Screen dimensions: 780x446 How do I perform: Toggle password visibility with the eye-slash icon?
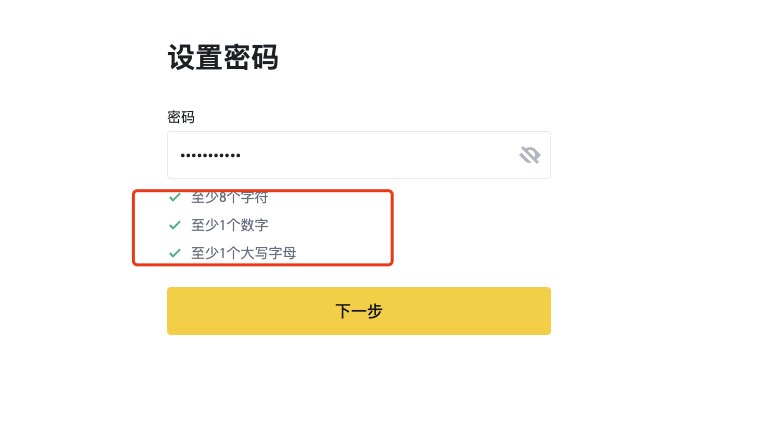pos(529,155)
